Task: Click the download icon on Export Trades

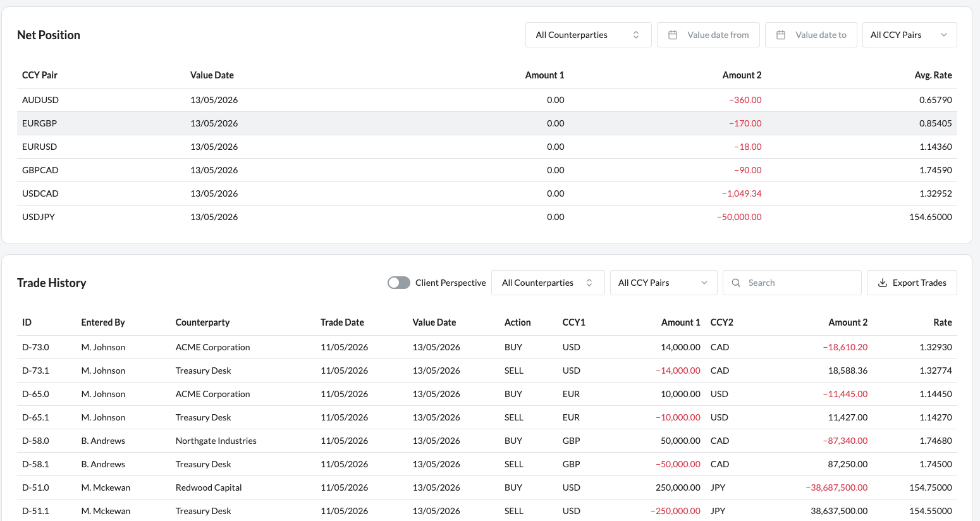Action: tap(883, 283)
